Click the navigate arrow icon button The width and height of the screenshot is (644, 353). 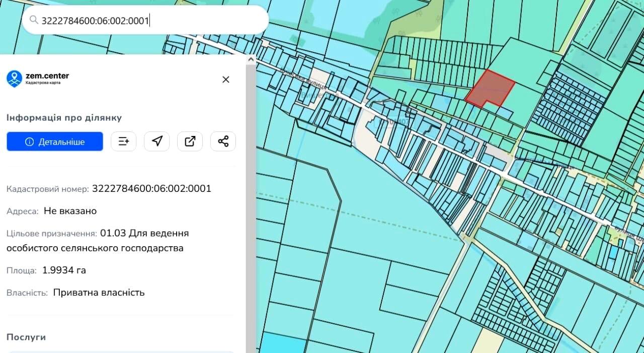[x=157, y=142]
